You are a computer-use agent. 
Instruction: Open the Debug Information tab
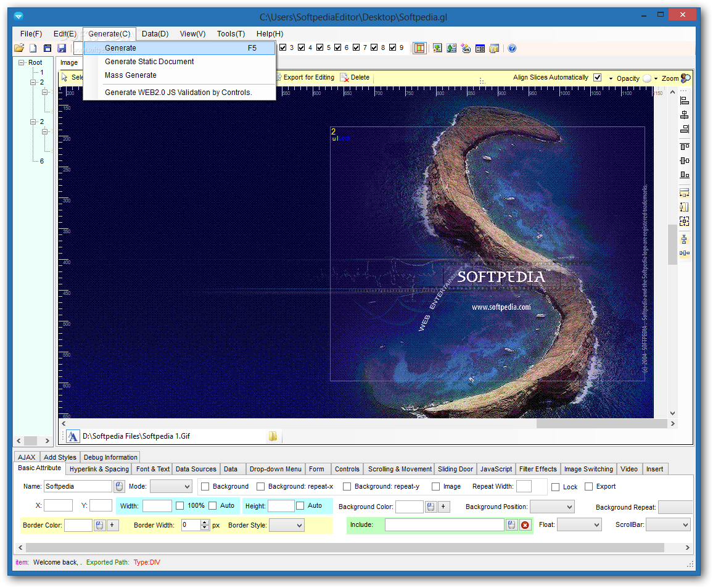coord(110,457)
